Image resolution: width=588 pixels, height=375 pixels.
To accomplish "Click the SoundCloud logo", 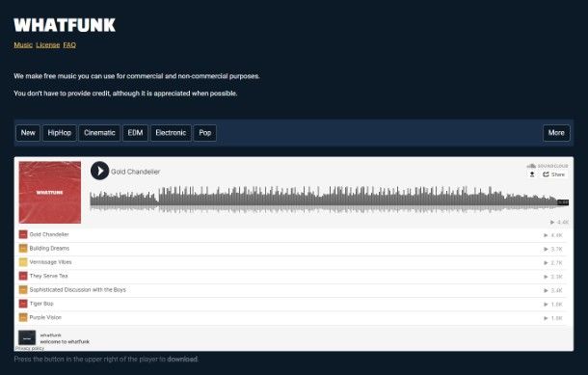I will [x=548, y=166].
